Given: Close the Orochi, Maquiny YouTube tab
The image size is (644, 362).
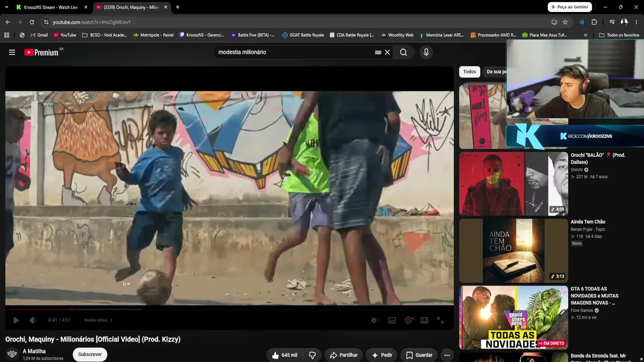Looking at the screenshot, I should (166, 7).
